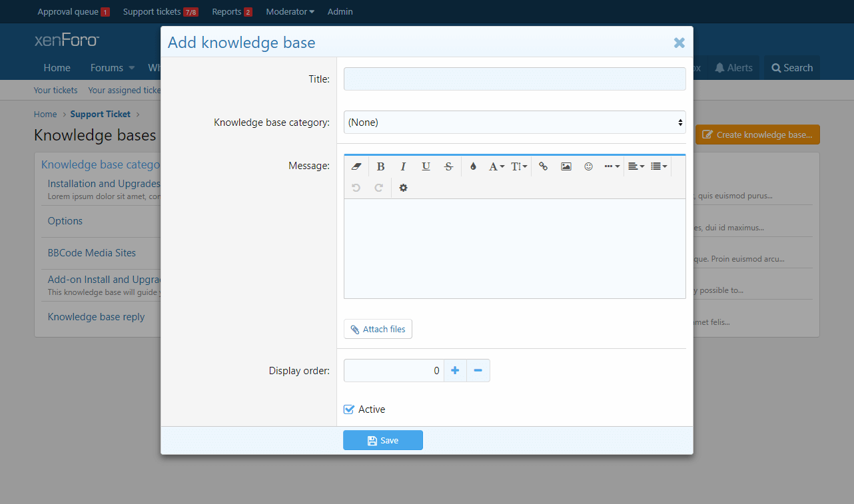Click the Attach files button
Viewport: 854px width, 504px height.
[x=378, y=329]
